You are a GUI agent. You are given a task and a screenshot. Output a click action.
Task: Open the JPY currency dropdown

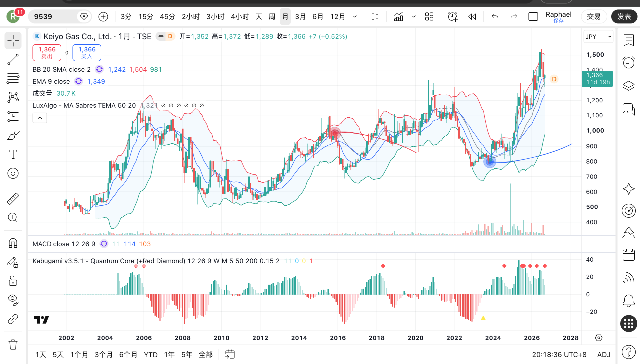coord(598,37)
